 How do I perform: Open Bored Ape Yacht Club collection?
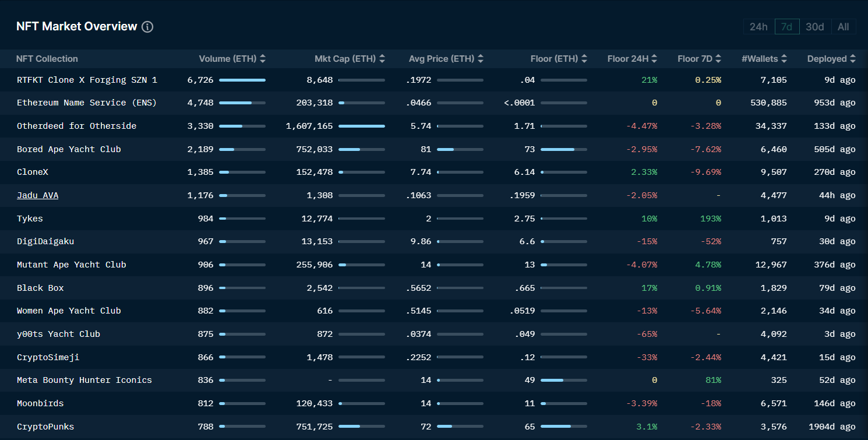click(x=69, y=149)
